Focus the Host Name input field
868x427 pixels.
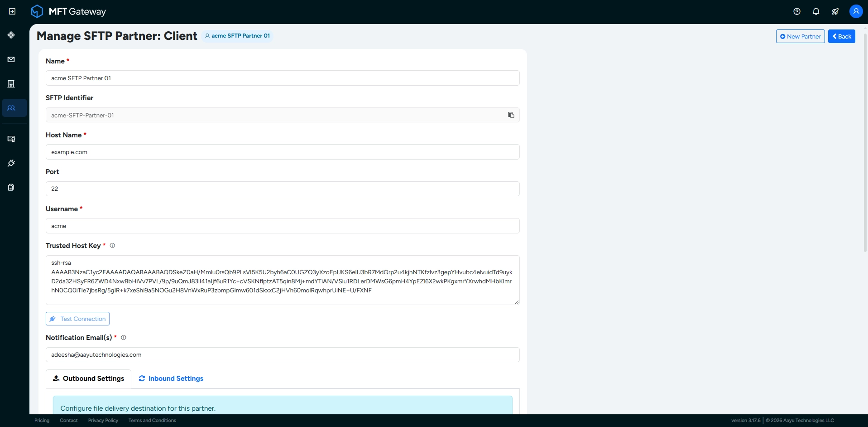pos(283,152)
